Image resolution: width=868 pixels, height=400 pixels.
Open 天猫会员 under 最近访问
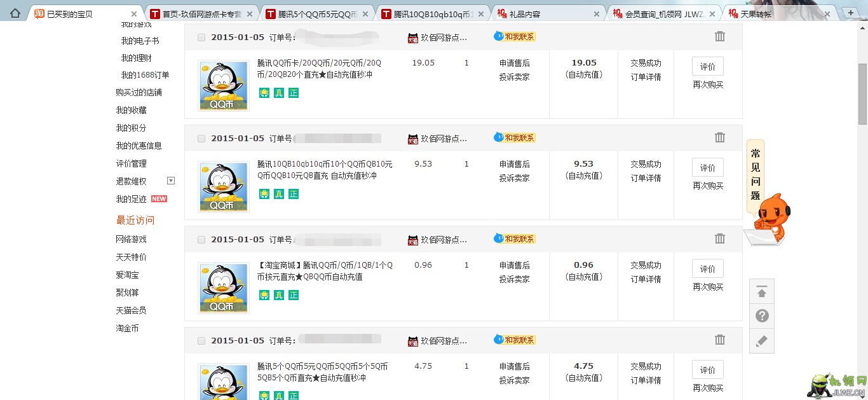pos(131,310)
